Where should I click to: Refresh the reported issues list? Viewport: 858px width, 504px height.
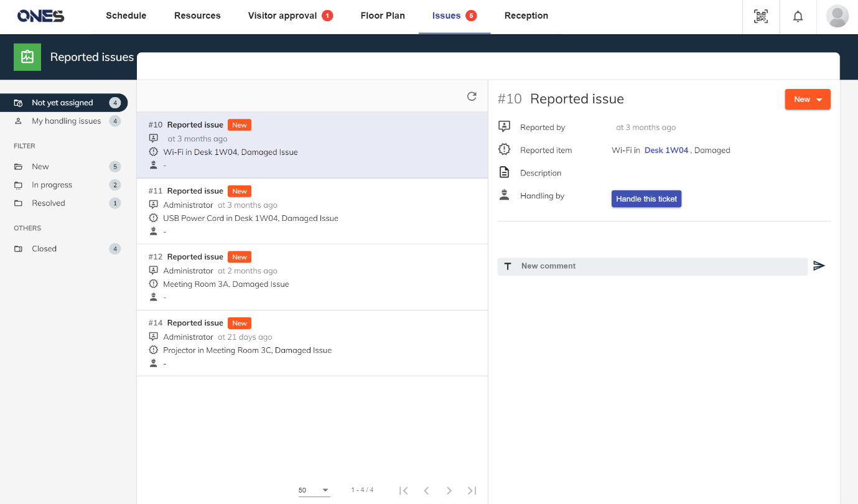(472, 96)
